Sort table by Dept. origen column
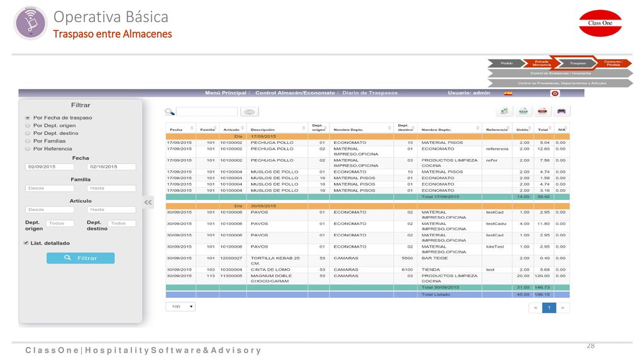 pyautogui.click(x=318, y=128)
